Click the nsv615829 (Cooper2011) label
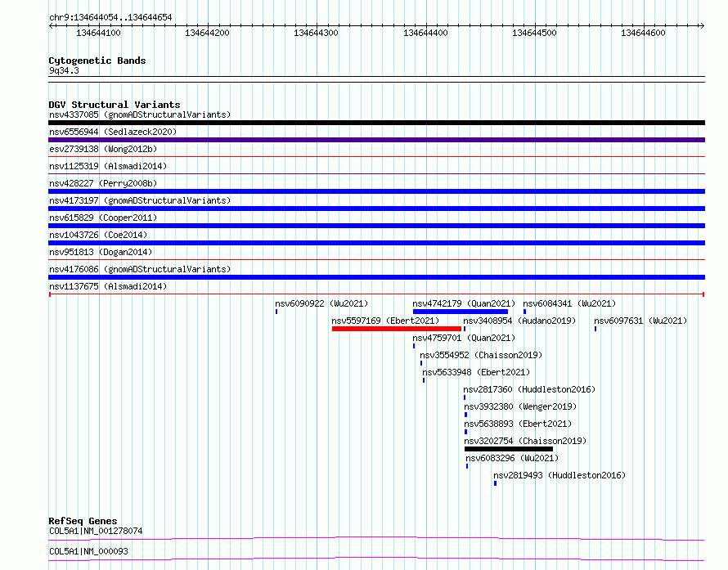Image resolution: width=728 pixels, height=570 pixels. (x=103, y=218)
